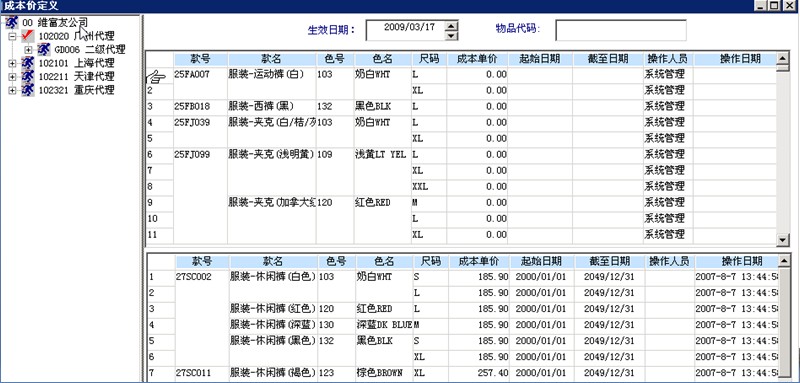The width and height of the screenshot is (800, 383).
Task: Expand the 102211 天津代理 node
Action: pos(12,77)
